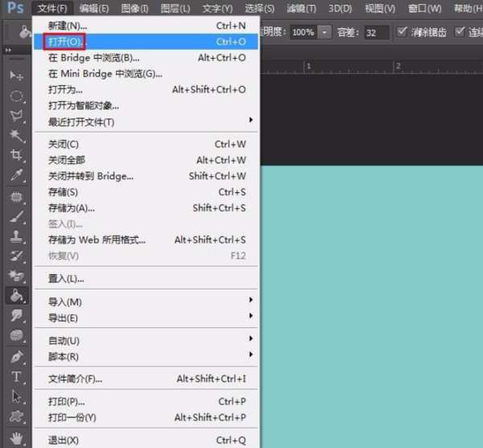Click the Photoshop Ps logo

point(15,7)
